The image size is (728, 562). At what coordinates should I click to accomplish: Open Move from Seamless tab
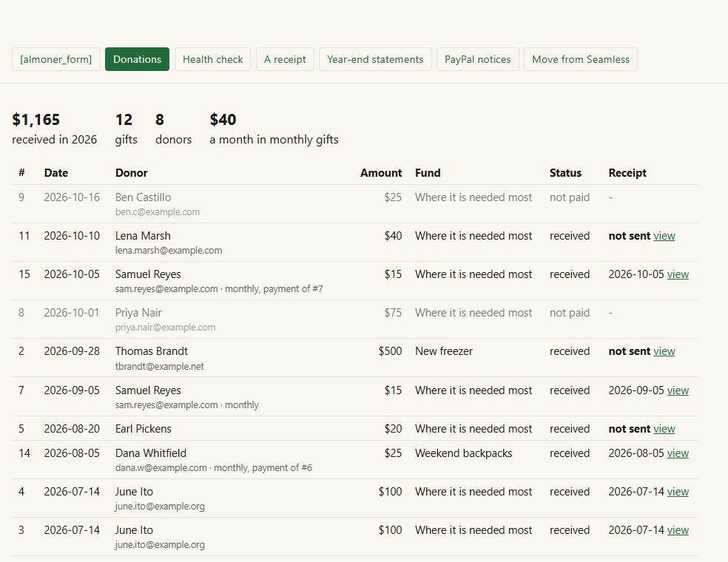[x=580, y=59]
